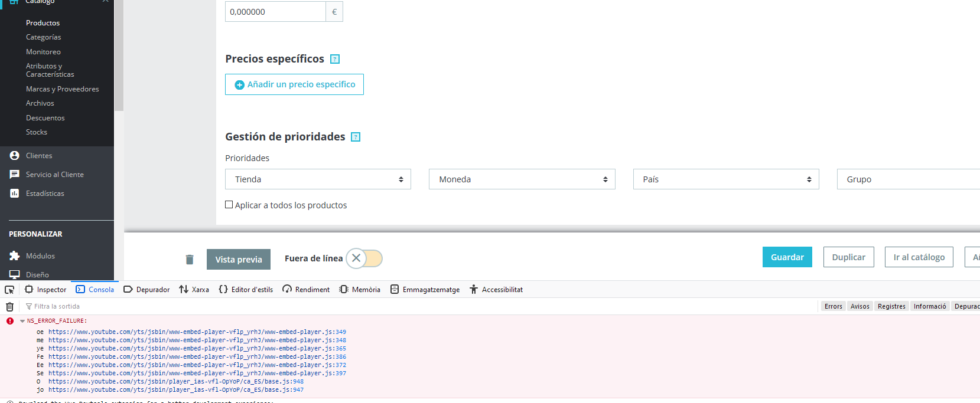Toggle Depuració filter in console
Screen dimensions: 980x403
[966, 306]
